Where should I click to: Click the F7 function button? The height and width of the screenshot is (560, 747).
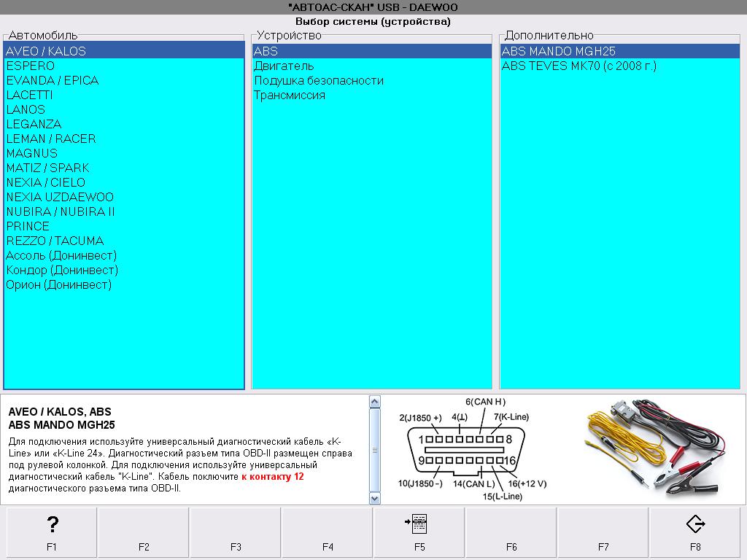point(603,532)
